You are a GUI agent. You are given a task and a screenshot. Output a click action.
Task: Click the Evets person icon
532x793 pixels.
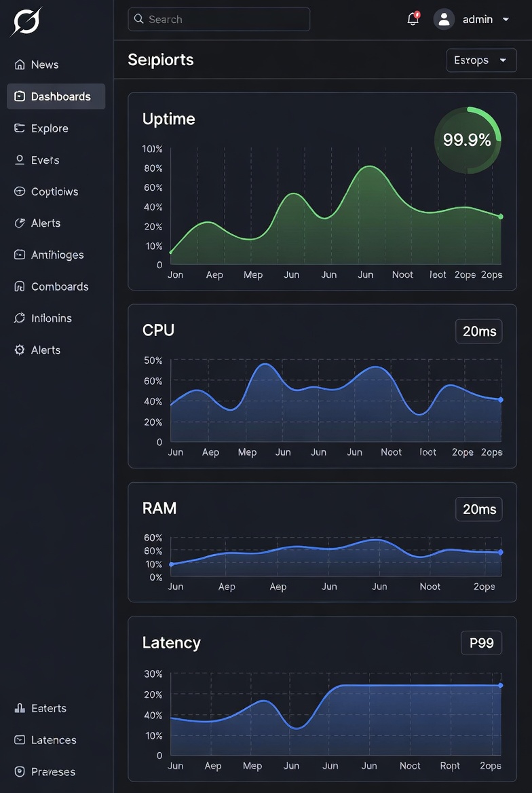coord(19,160)
